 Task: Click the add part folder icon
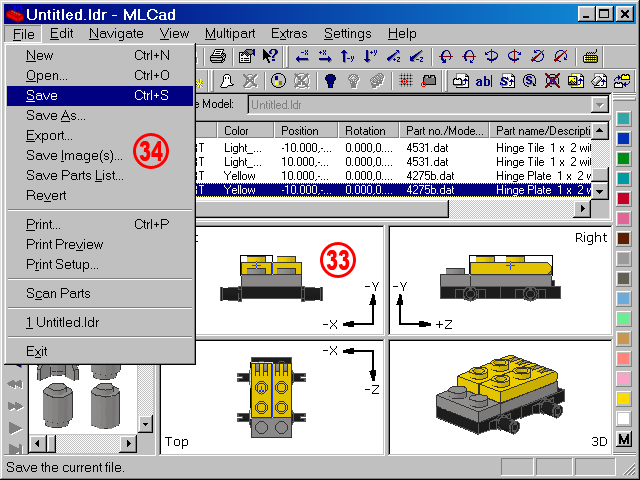(x=460, y=80)
